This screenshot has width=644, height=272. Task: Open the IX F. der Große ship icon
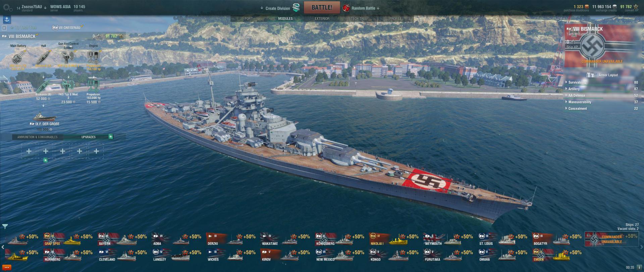tap(44, 117)
